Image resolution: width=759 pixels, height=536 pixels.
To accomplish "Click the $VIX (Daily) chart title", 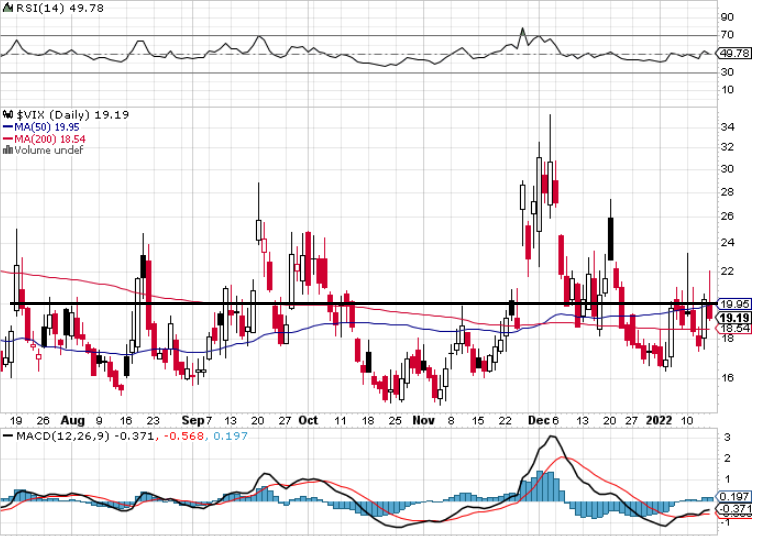I will pyautogui.click(x=52, y=115).
